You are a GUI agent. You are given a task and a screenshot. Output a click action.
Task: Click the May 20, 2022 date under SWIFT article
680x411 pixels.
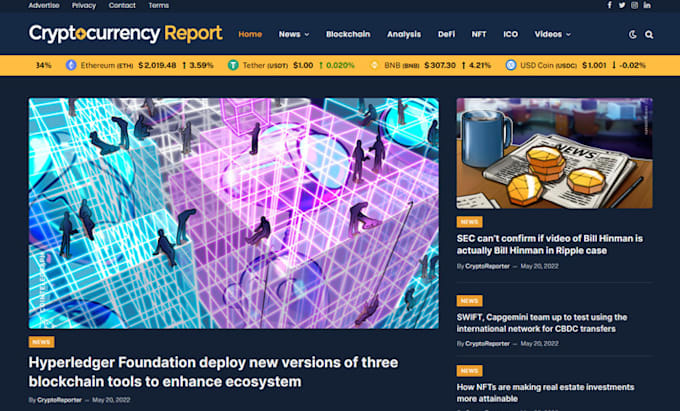coord(539,344)
